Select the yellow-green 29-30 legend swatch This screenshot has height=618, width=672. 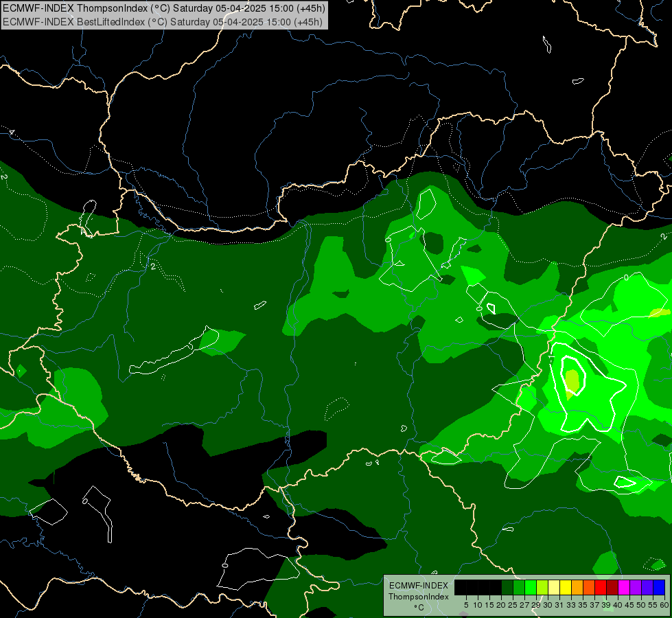[x=542, y=587]
